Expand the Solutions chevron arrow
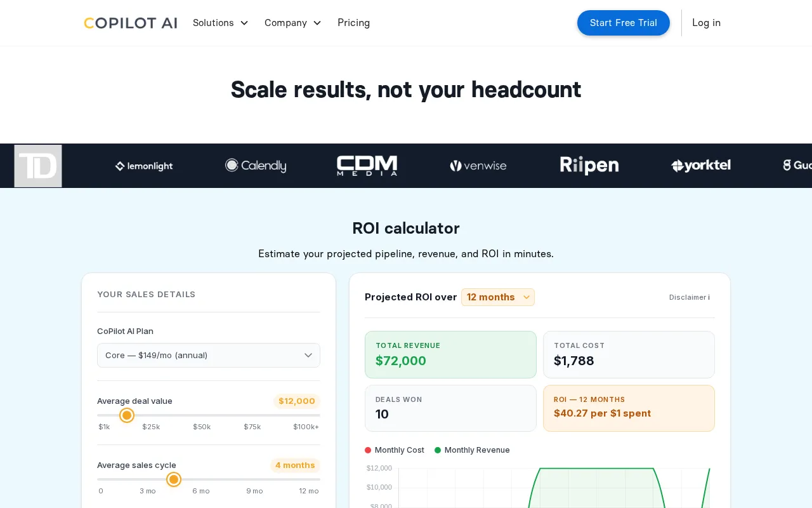The image size is (812, 508). 244,23
